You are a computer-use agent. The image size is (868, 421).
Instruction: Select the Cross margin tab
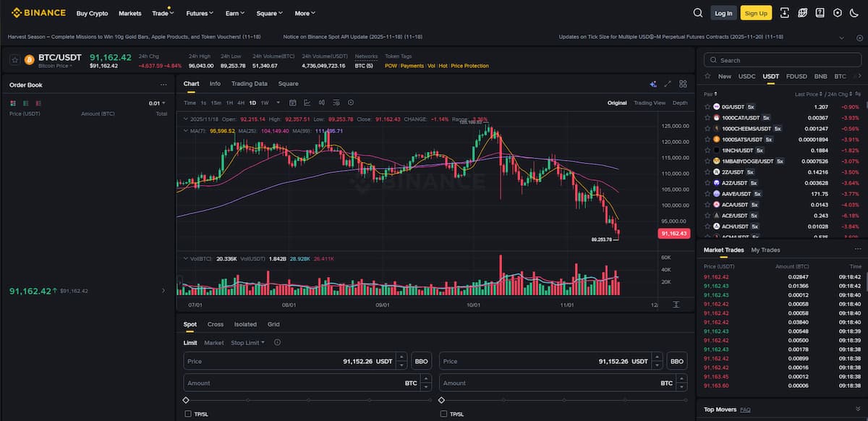[216, 324]
